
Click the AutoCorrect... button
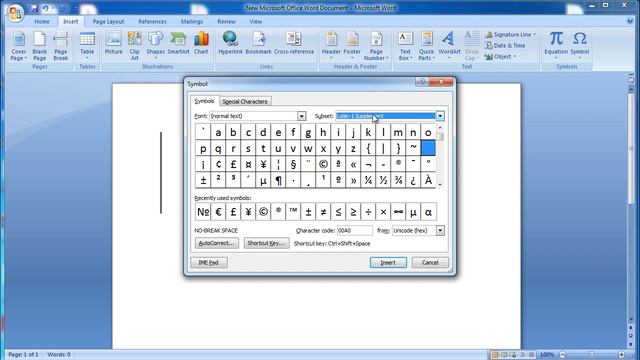[217, 243]
